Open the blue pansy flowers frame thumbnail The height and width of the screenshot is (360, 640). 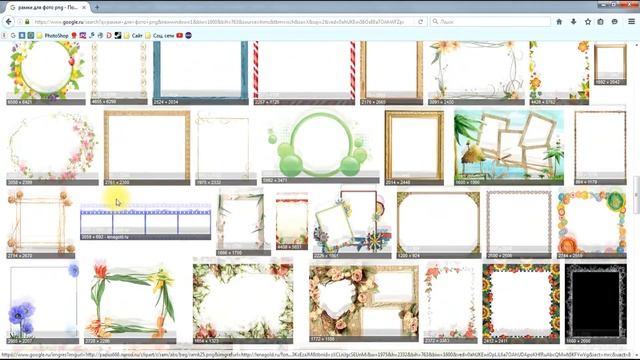coord(43,304)
